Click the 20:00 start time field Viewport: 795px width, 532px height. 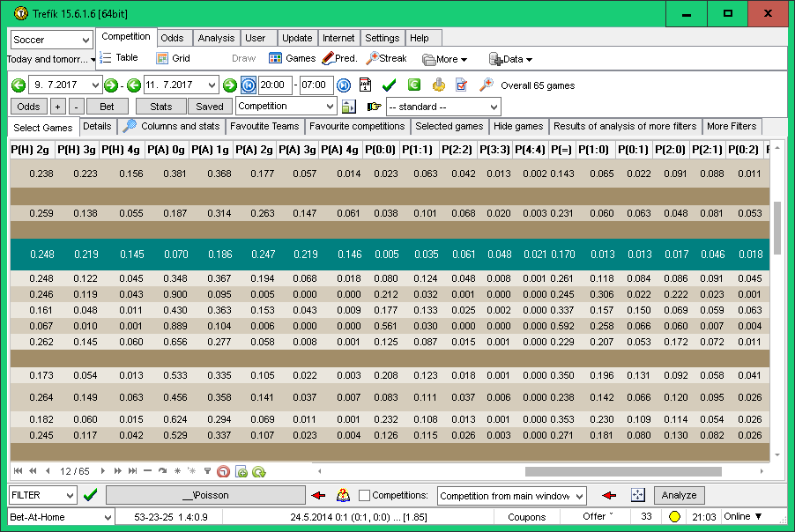click(x=274, y=85)
